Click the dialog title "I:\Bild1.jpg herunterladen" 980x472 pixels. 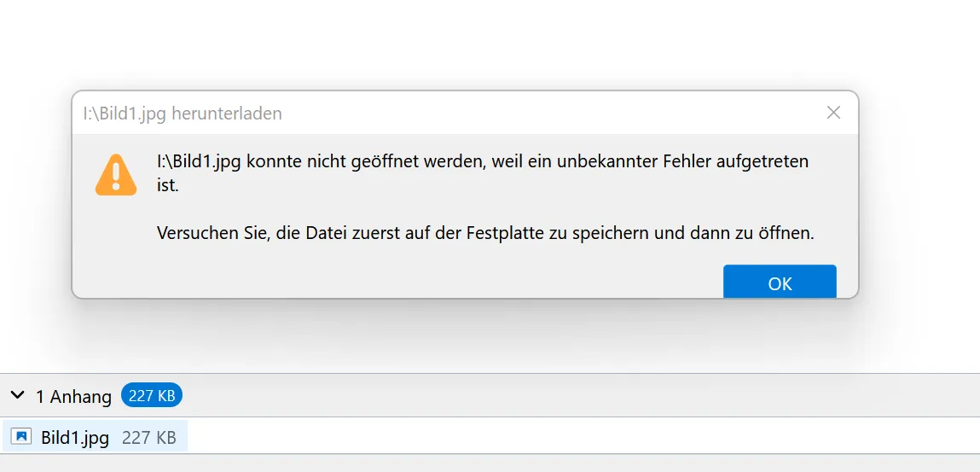183,114
